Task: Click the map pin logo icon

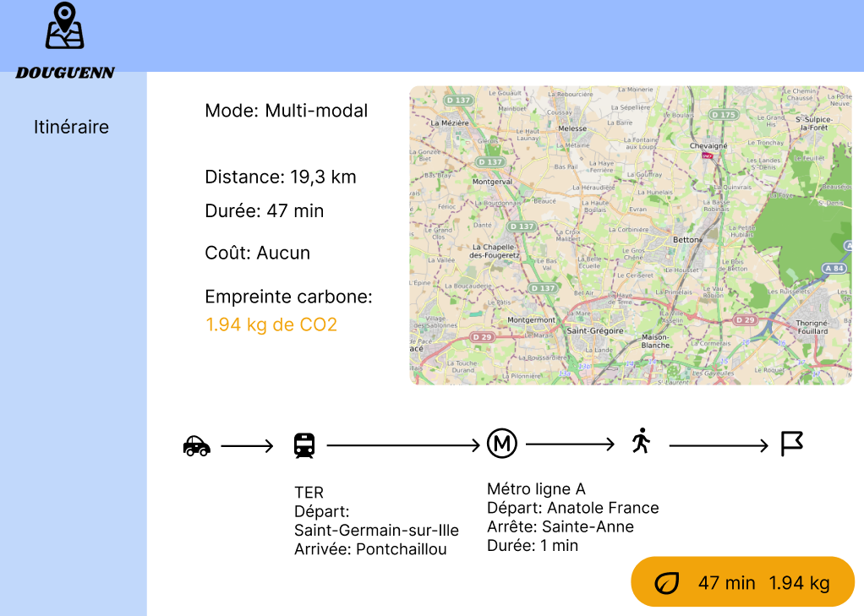Action: coord(64,26)
